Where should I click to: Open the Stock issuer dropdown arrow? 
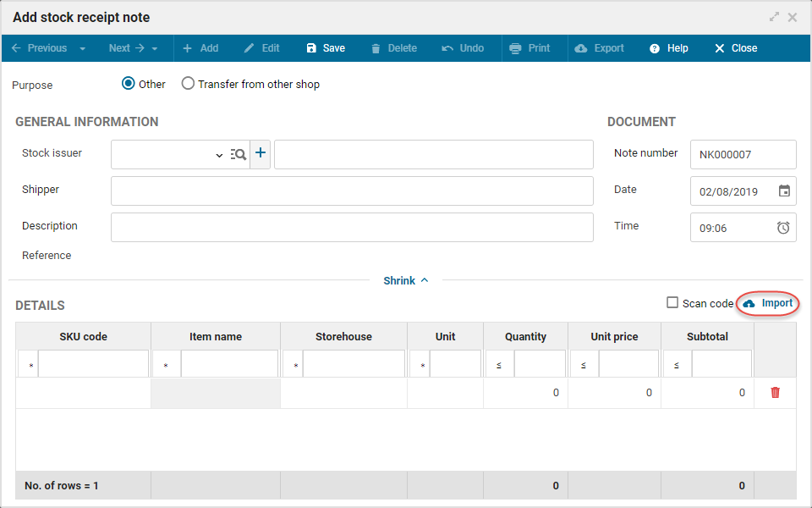[x=219, y=156]
